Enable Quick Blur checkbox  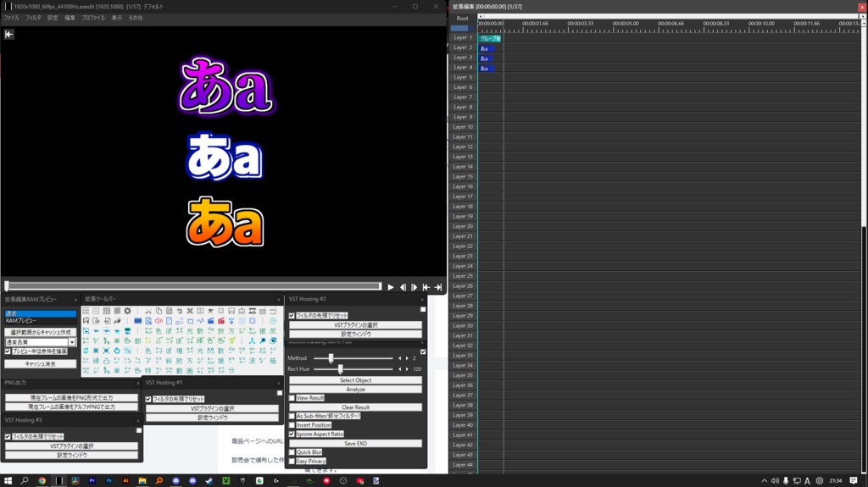[292, 452]
